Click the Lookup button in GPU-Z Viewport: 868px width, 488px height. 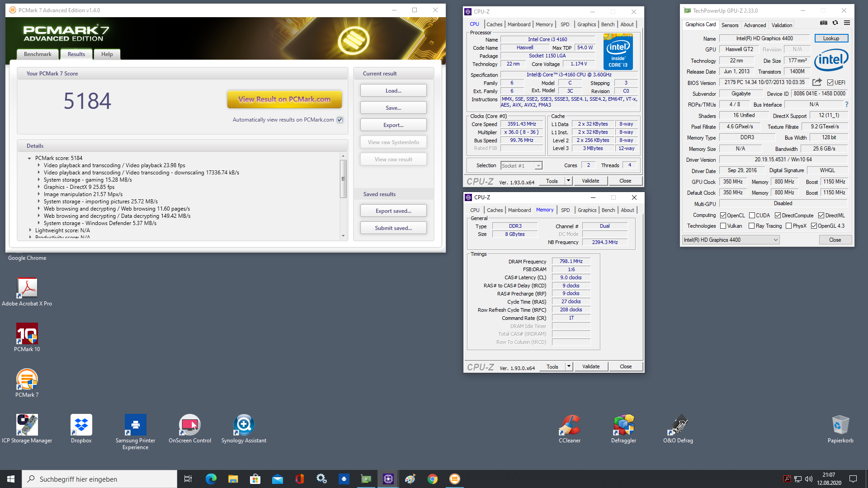click(x=831, y=38)
